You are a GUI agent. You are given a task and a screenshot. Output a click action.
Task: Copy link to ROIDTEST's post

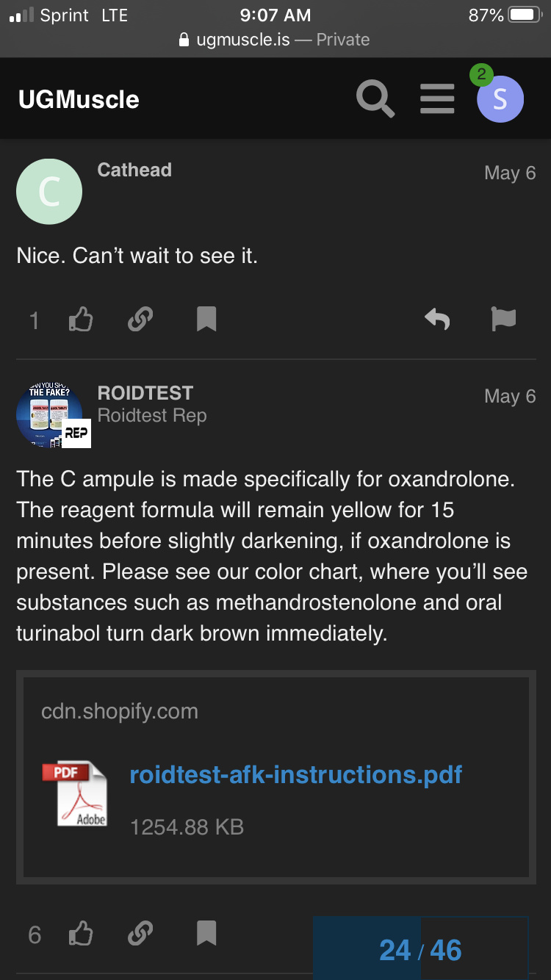click(x=140, y=934)
